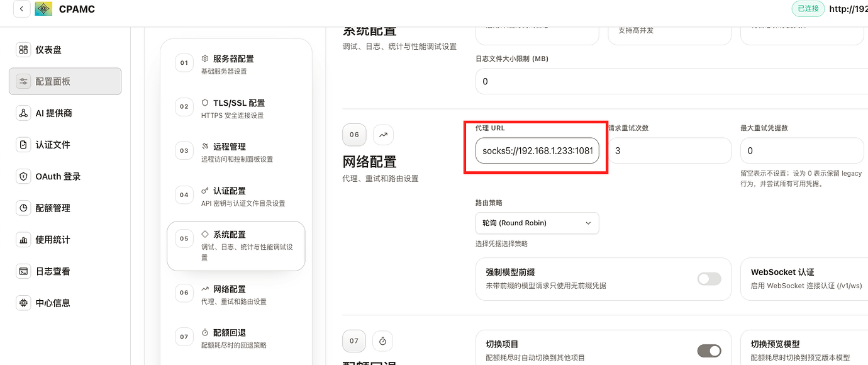Jump to step 03 远程管理
This screenshot has height=365, width=868.
pos(236,152)
